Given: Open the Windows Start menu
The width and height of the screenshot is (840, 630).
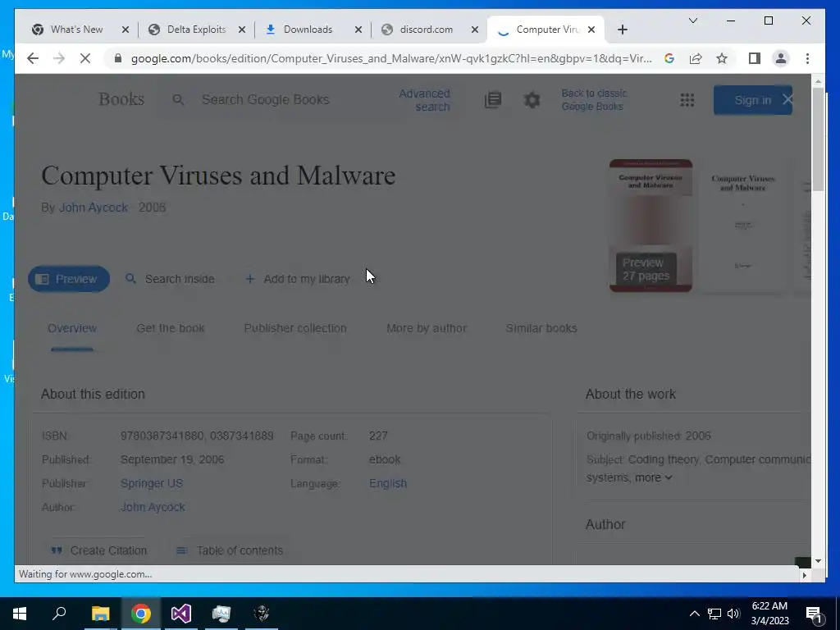Looking at the screenshot, I should point(20,614).
